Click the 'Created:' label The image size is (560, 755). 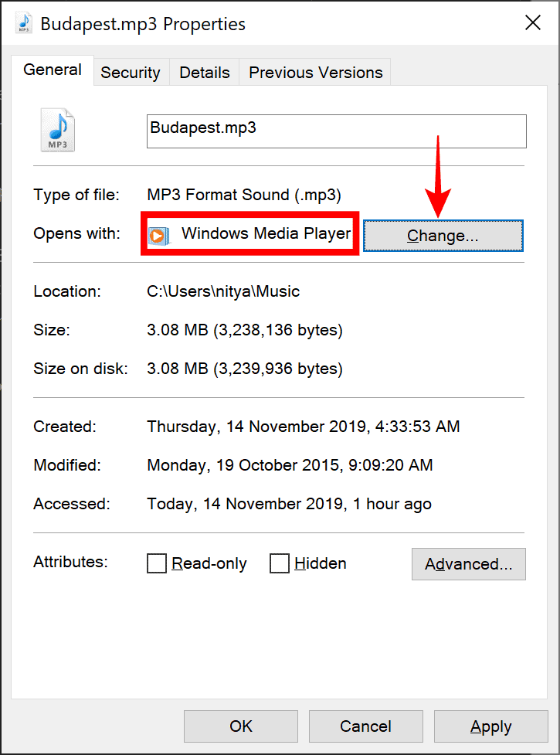[x=64, y=427]
